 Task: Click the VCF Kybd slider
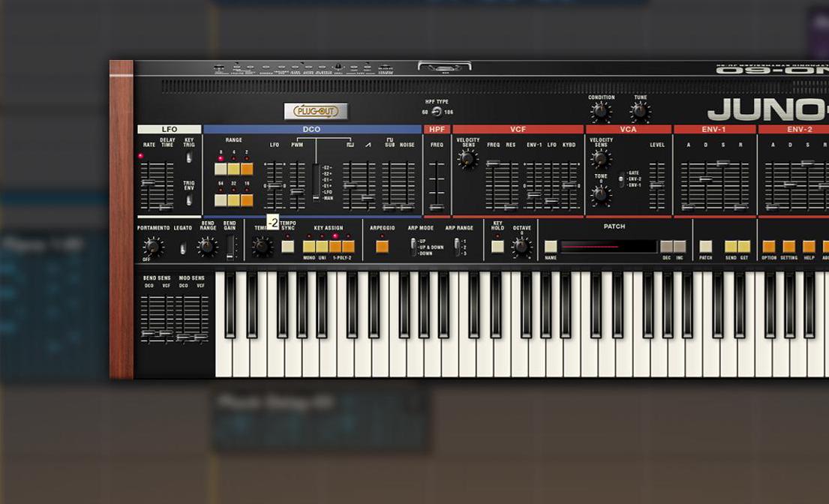point(569,186)
